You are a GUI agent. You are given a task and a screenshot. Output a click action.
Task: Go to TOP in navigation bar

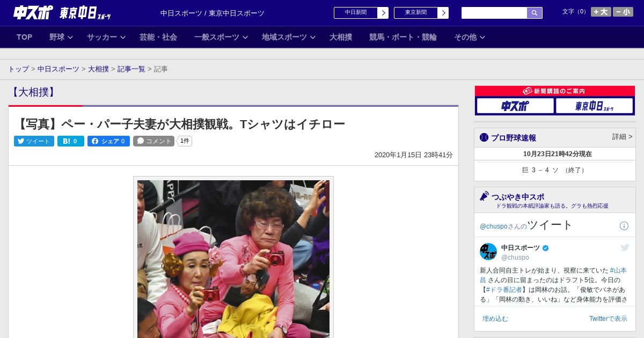[25, 37]
